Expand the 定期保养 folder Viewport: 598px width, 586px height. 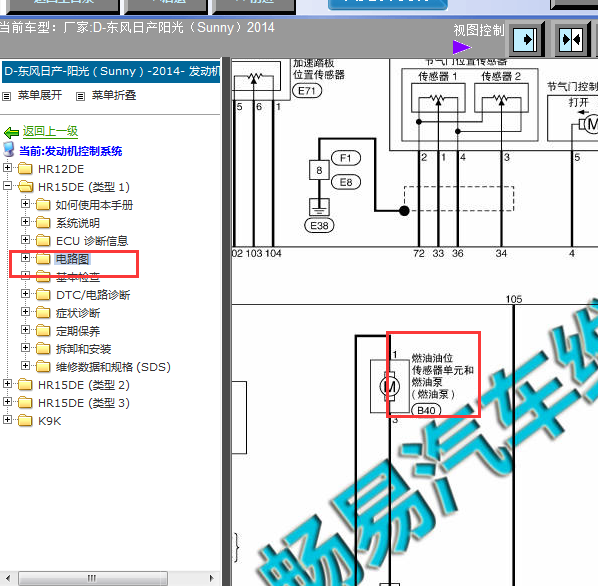click(x=25, y=329)
